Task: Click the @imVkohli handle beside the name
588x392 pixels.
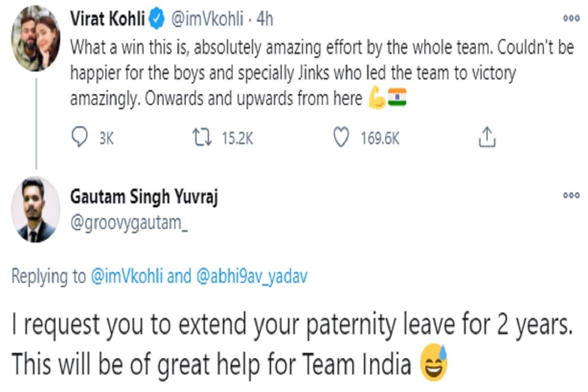Action: pos(206,20)
